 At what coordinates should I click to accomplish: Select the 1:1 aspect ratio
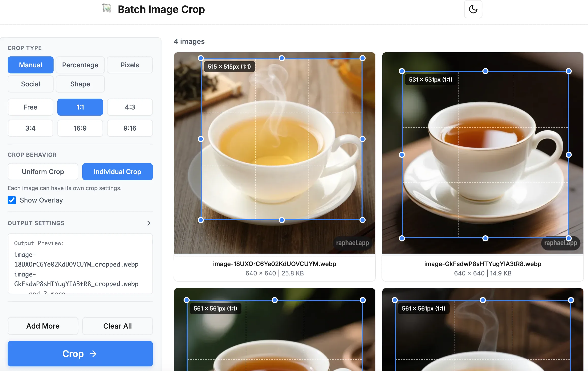tap(80, 107)
